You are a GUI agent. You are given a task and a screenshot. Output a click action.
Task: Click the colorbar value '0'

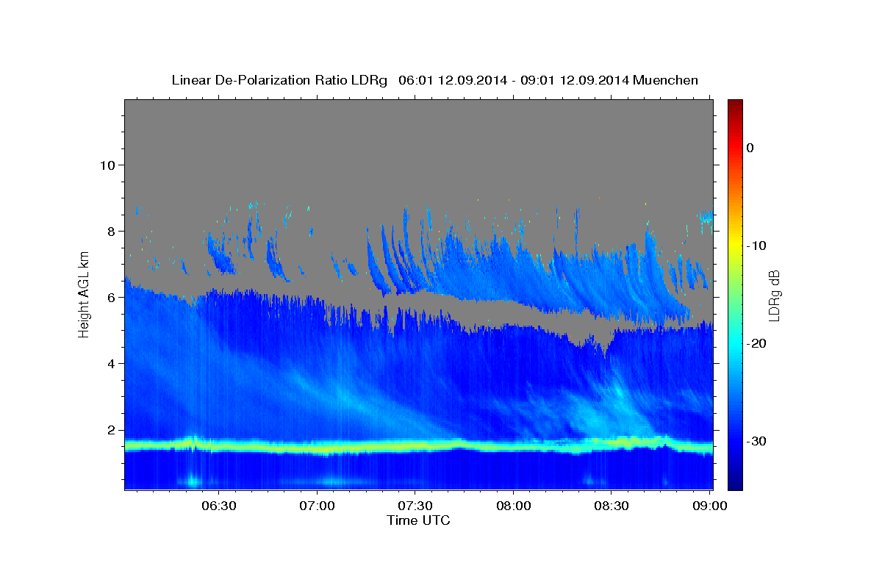(750, 148)
